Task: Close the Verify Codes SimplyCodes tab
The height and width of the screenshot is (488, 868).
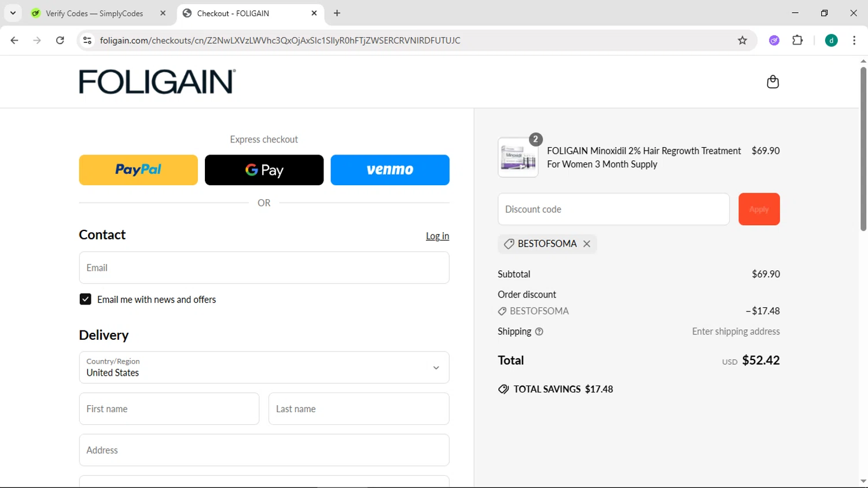Action: point(163,13)
